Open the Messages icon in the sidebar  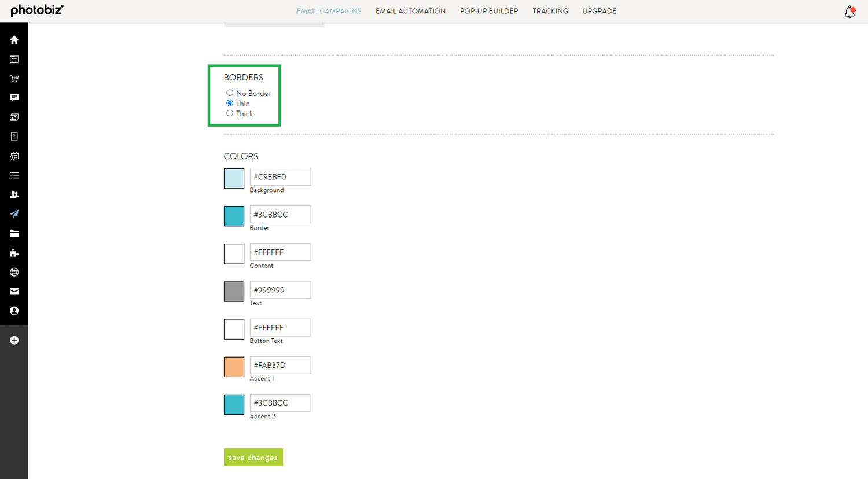tap(14, 97)
